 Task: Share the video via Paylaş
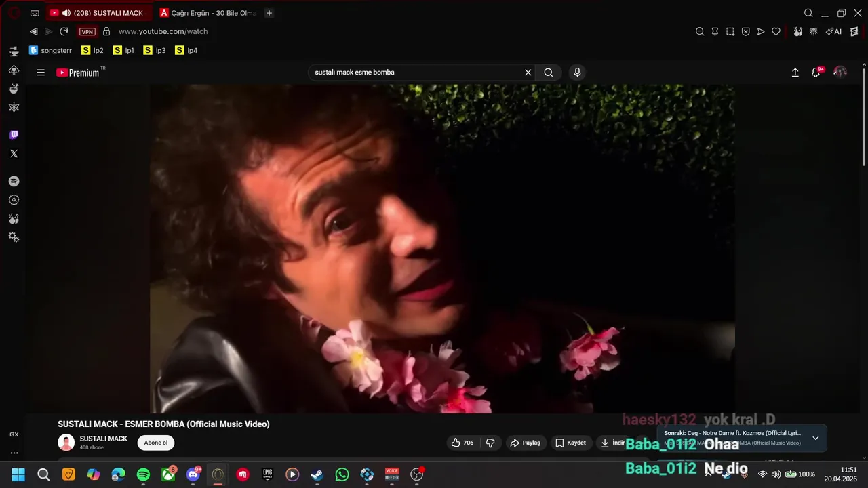pyautogui.click(x=526, y=443)
